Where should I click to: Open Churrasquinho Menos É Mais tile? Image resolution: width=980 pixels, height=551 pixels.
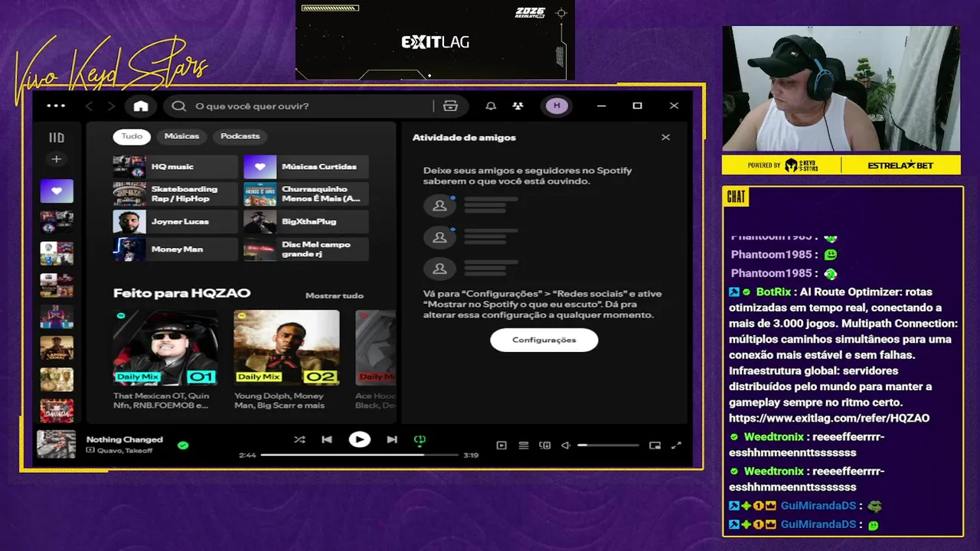point(306,194)
